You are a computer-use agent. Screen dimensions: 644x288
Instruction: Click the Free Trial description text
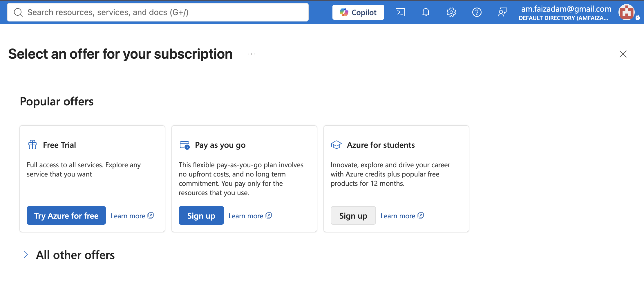point(84,170)
